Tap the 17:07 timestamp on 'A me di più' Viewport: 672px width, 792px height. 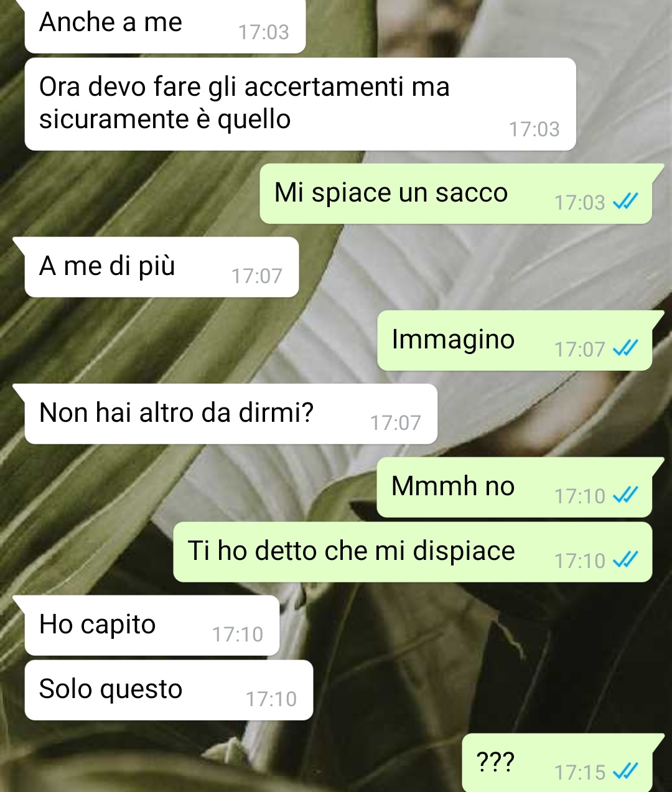point(257,276)
